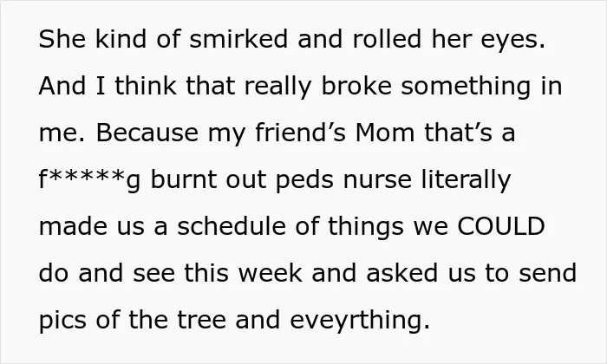Click the word "pics" starting last line
The height and width of the screenshot is (364, 607).
point(62,321)
